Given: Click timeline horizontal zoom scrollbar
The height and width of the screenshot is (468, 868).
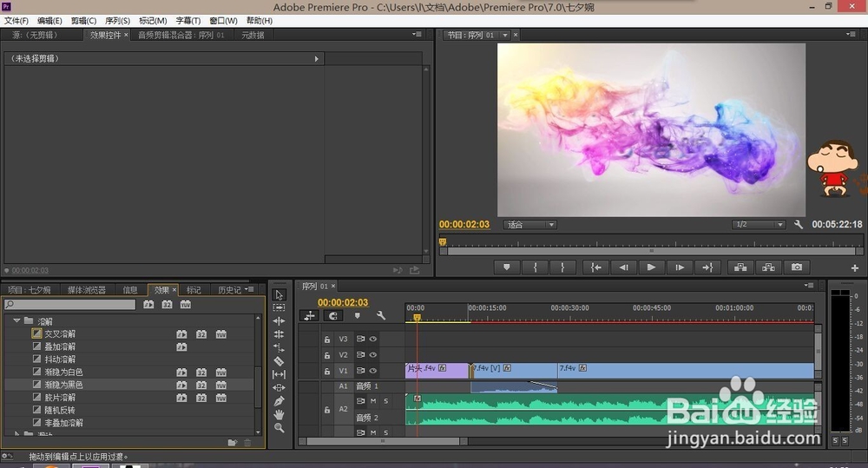Looking at the screenshot, I should tap(383, 441).
